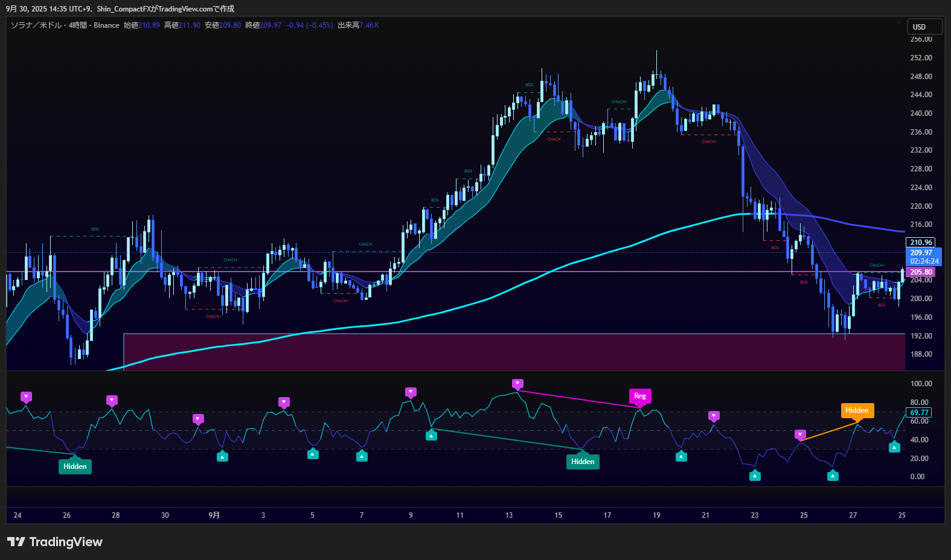Select the teal Hidden label at far left
The image size is (951, 560).
(x=75, y=466)
